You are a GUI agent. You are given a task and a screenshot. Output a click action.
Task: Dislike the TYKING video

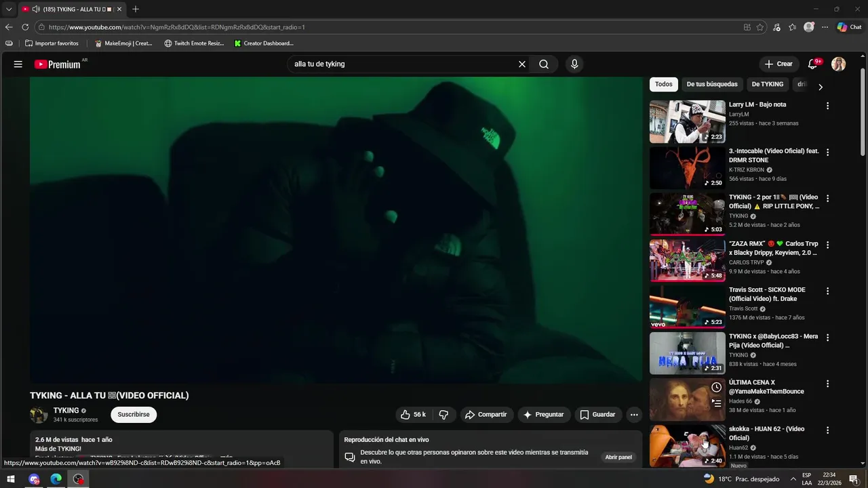tap(443, 415)
